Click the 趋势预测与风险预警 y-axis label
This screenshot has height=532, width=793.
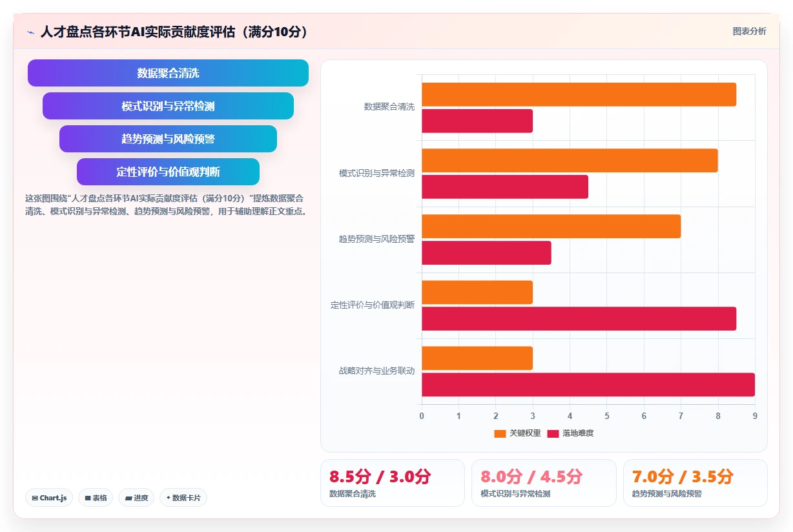coord(376,240)
